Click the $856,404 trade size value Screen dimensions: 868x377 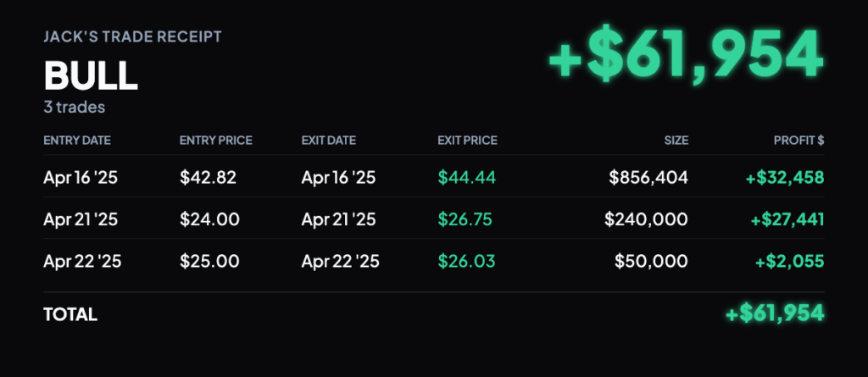[x=648, y=177]
